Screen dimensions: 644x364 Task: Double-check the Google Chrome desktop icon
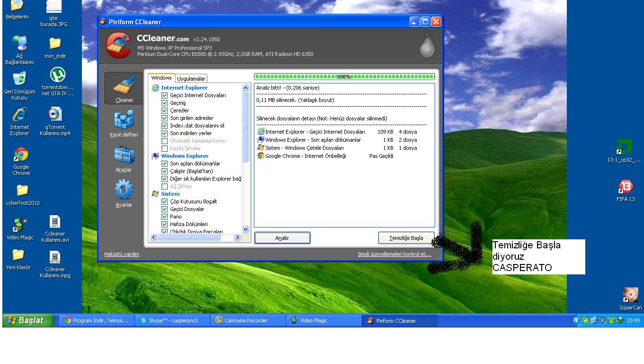(21, 155)
